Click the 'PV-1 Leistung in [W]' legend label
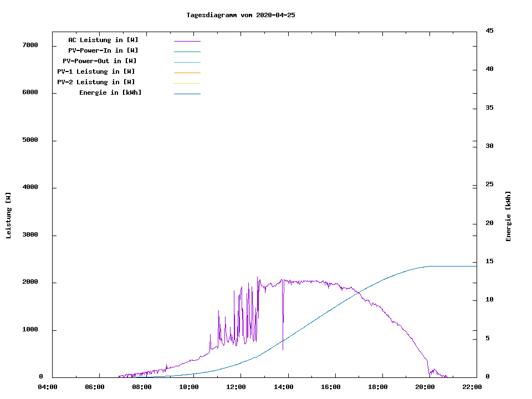The height and width of the screenshot is (399, 532). tap(96, 71)
